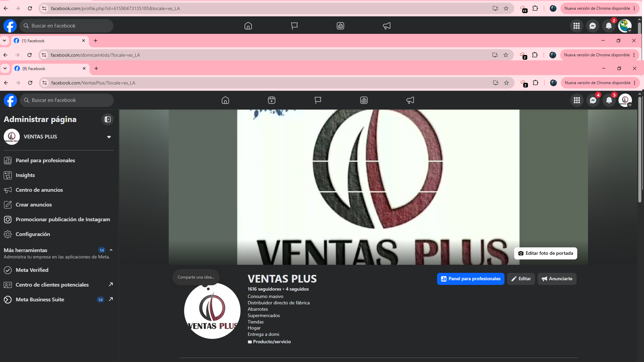This screenshot has height=362, width=644.
Task: Open Centro de clientes potenciales
Action: click(58, 285)
